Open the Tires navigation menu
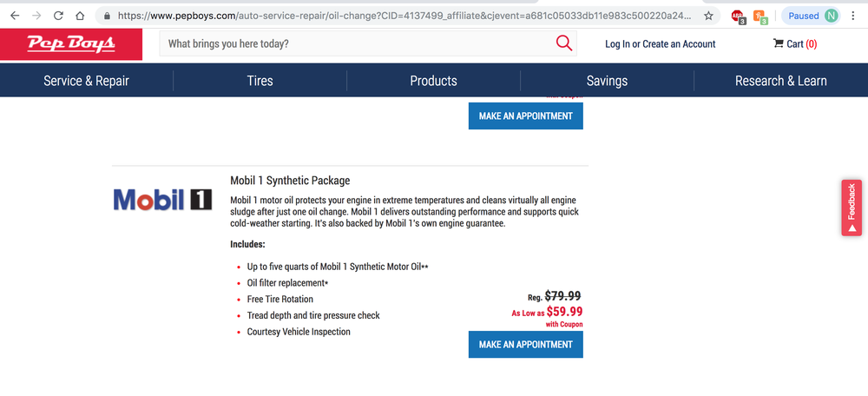Viewport: 868px width, 396px height. [x=260, y=81]
